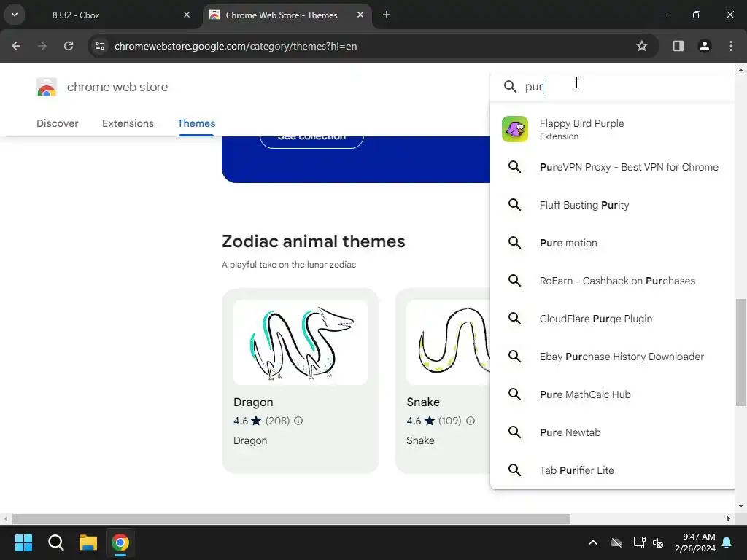Click the vertical page scrollbar thumb
The height and width of the screenshot is (560, 747).
tap(740, 352)
